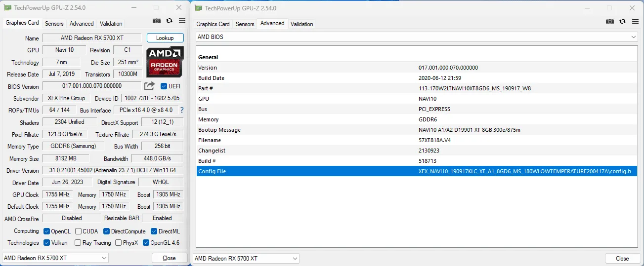The height and width of the screenshot is (266, 644).
Task: Switch to Advanced tab in left window
Action: [x=82, y=24]
